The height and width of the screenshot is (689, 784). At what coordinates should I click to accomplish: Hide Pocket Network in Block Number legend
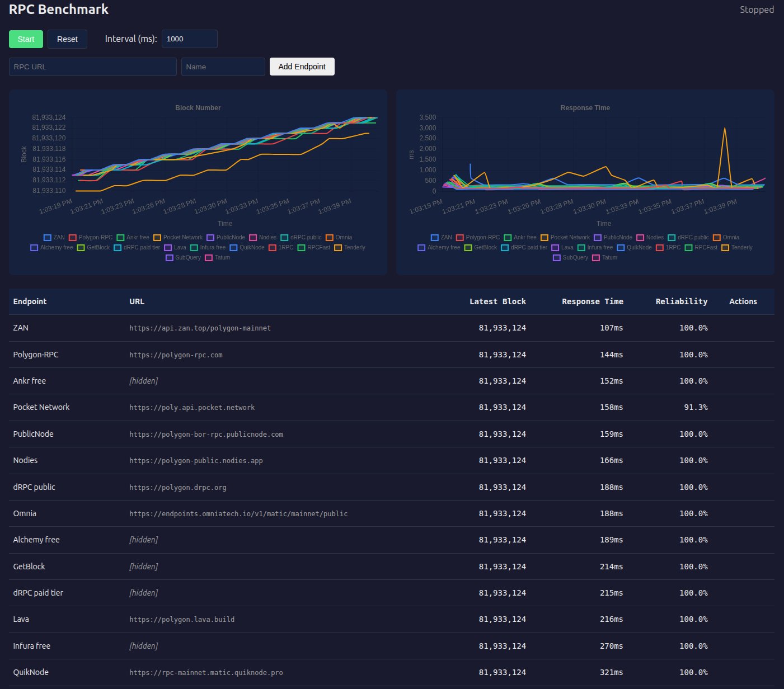[x=178, y=238]
